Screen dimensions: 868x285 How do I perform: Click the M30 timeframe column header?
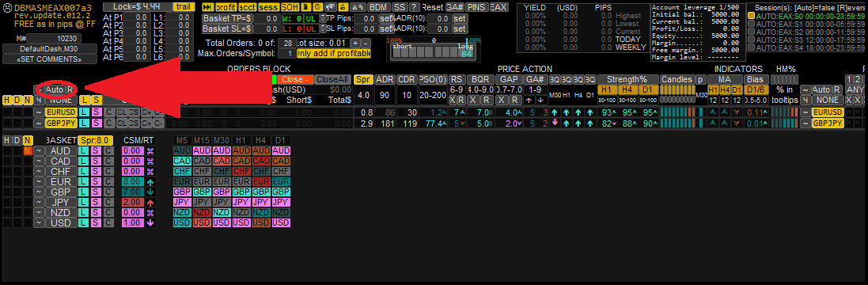(x=222, y=141)
